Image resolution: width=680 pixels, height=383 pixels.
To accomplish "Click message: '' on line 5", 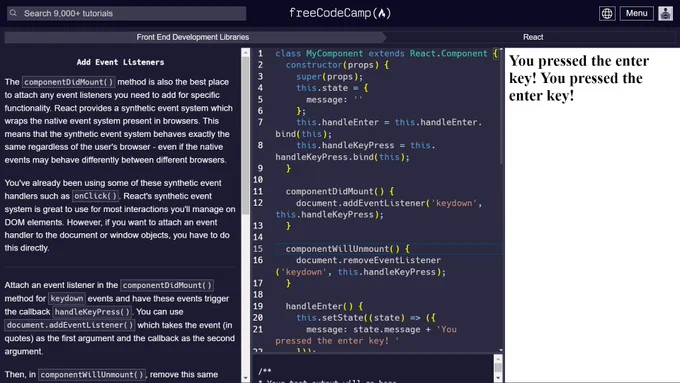I will 334,100.
